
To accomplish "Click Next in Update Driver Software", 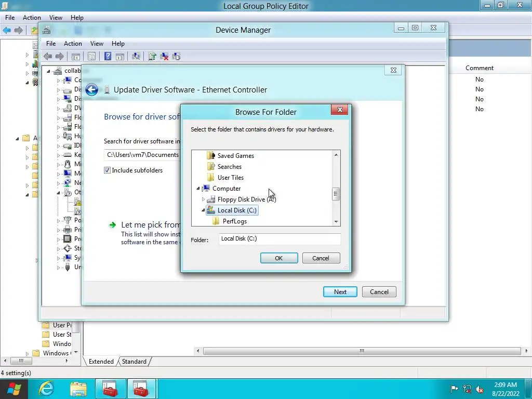I will pos(340,292).
